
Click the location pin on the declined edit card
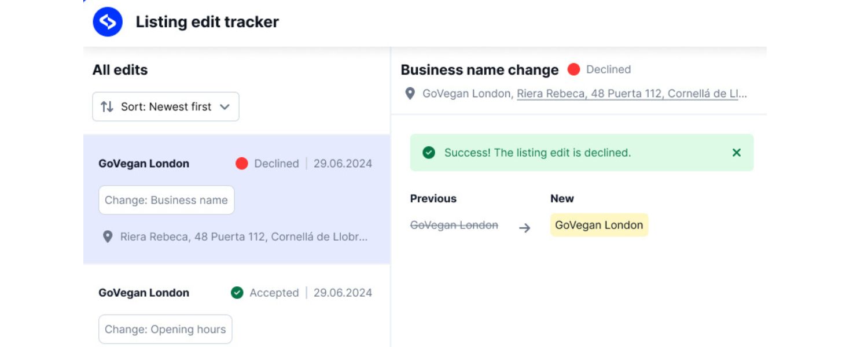[x=107, y=236]
